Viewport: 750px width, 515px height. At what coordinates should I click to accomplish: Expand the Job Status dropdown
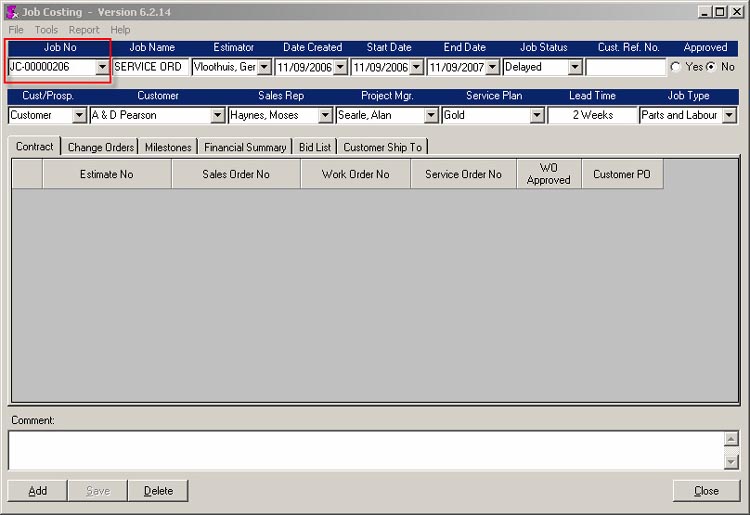pyautogui.click(x=575, y=67)
